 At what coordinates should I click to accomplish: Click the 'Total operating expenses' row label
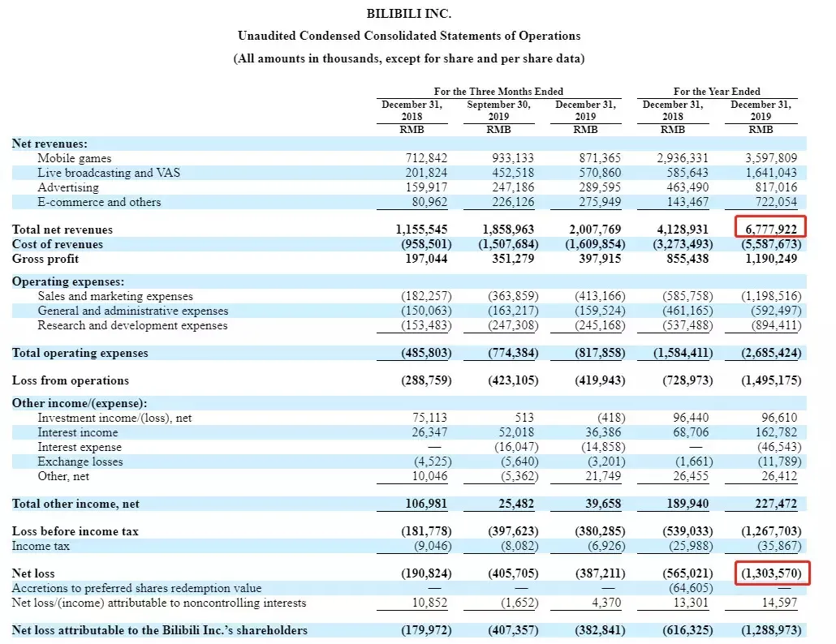pos(80,353)
